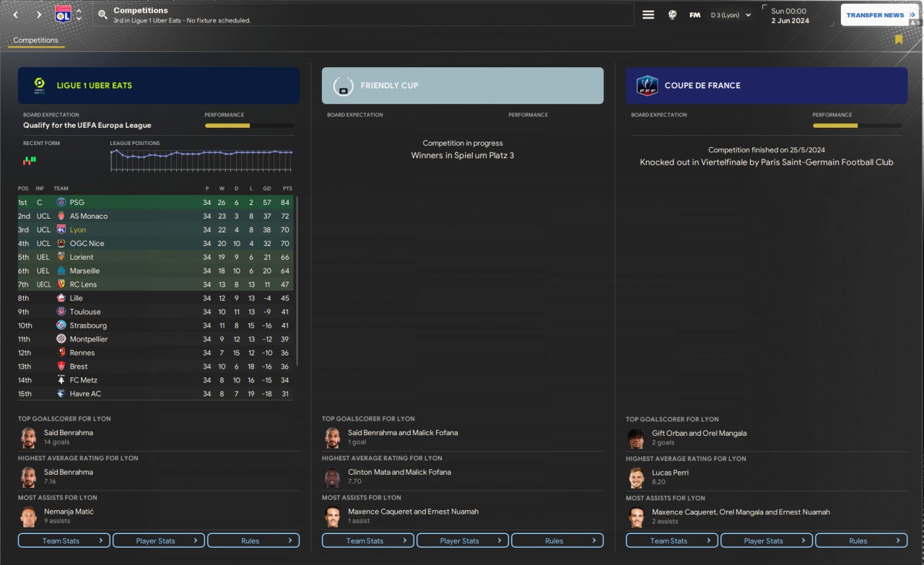
Task: Click Clinton Mata's portrait under Friendly Cup
Action: (332, 477)
